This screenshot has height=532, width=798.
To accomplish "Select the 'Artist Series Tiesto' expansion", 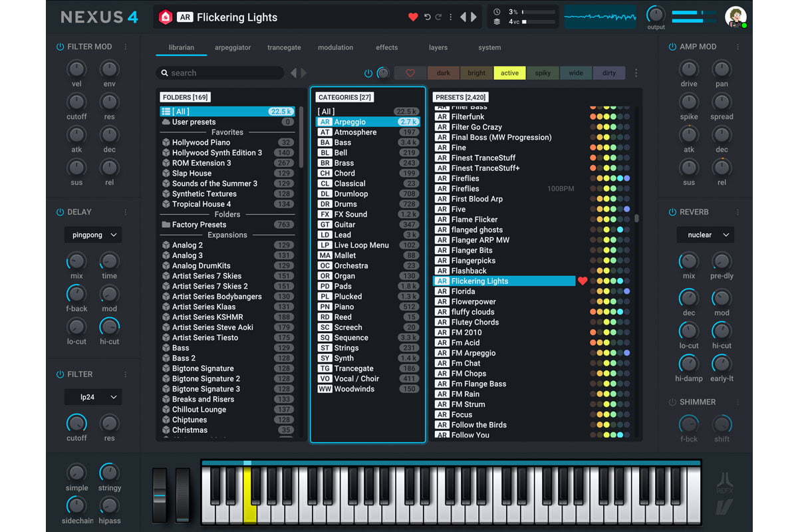I will 227,338.
